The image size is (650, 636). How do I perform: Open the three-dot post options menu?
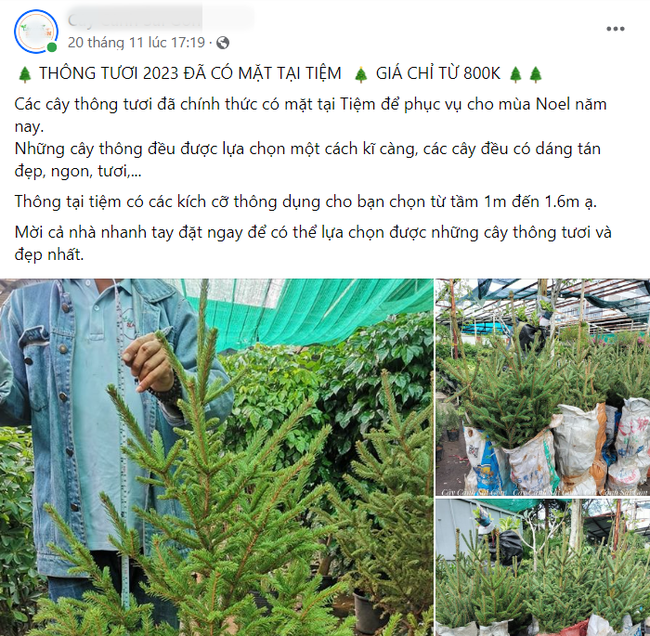(x=615, y=29)
